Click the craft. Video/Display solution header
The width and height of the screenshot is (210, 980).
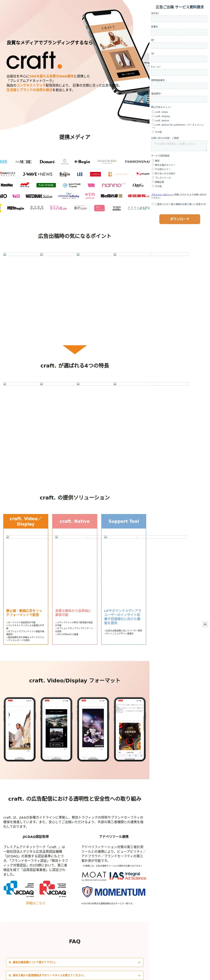[26, 521]
